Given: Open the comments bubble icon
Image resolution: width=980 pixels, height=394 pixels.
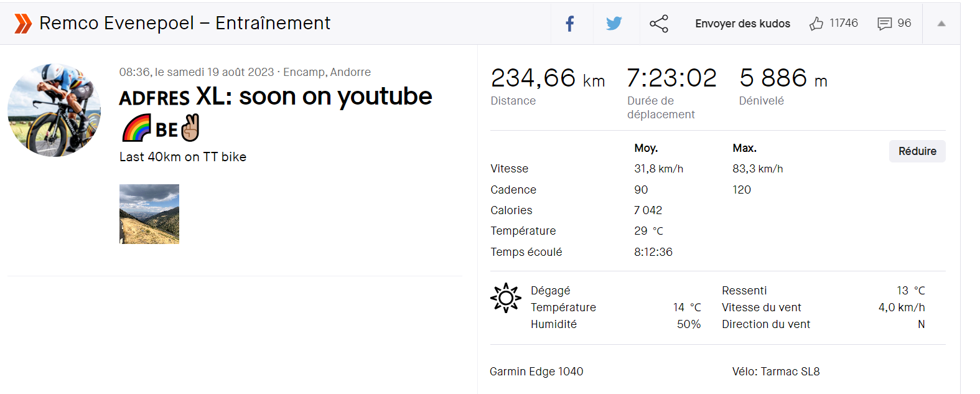Looking at the screenshot, I should pos(884,24).
